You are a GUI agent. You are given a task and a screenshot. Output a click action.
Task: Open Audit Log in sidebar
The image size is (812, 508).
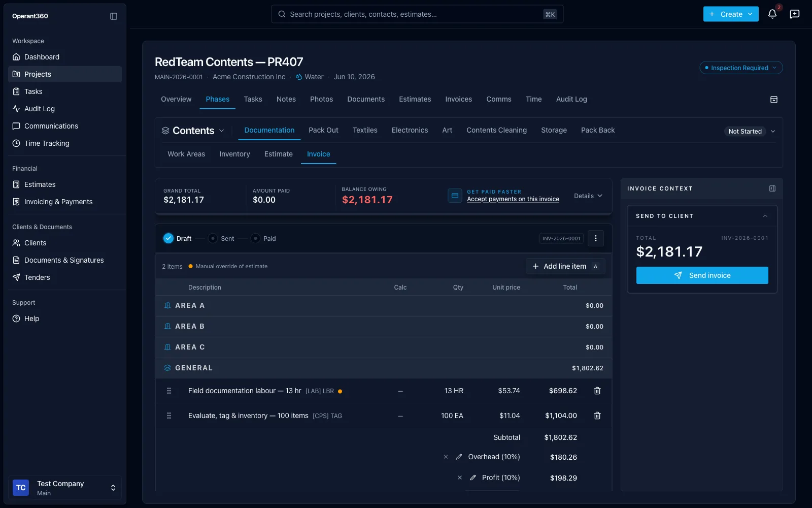tap(65, 109)
